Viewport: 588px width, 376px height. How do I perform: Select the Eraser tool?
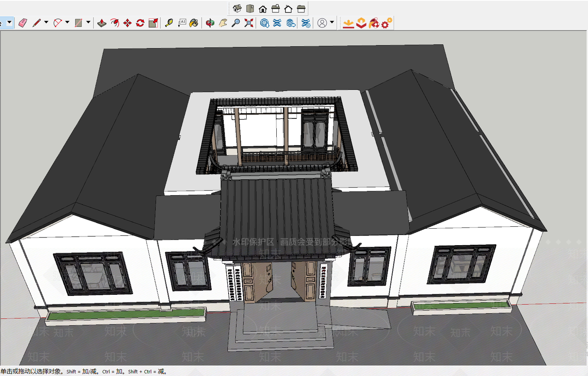(23, 23)
